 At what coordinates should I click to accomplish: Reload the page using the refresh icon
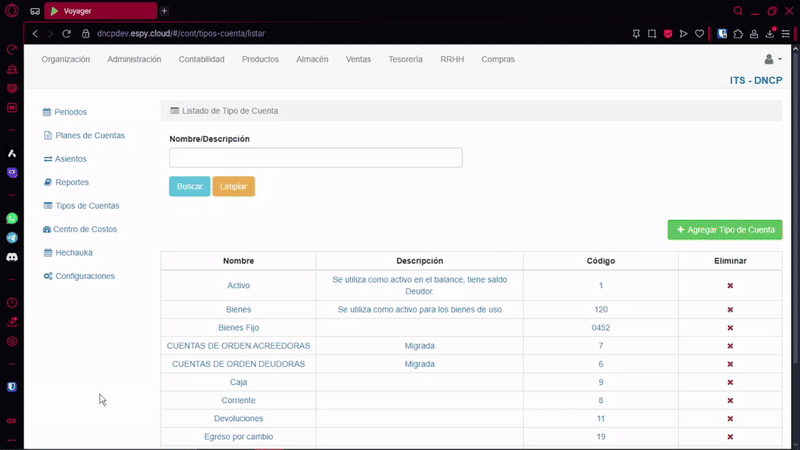67,33
